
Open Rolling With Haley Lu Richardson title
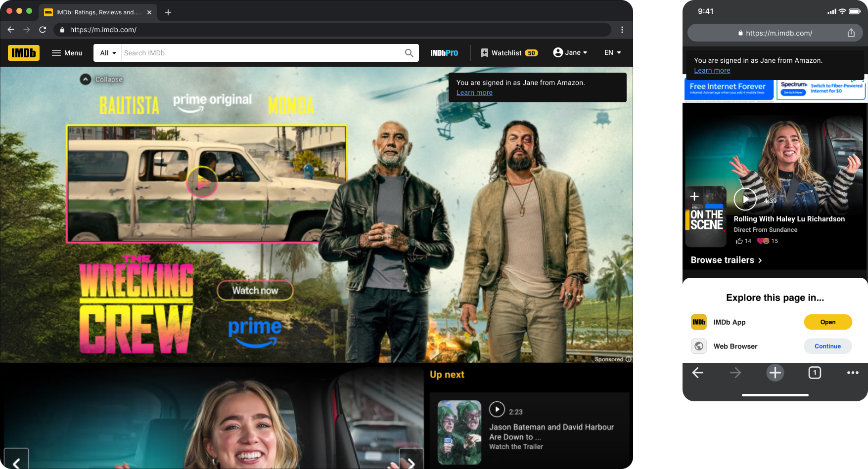coord(789,219)
